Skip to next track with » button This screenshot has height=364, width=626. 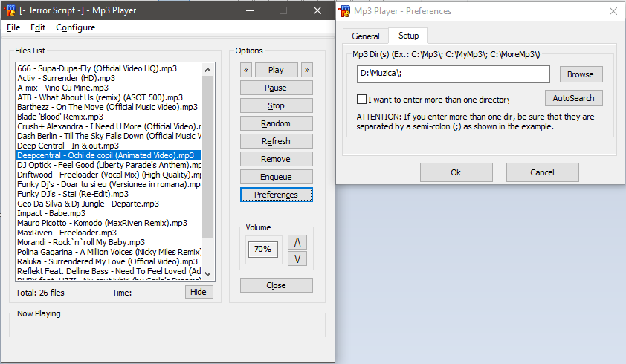[x=306, y=70]
